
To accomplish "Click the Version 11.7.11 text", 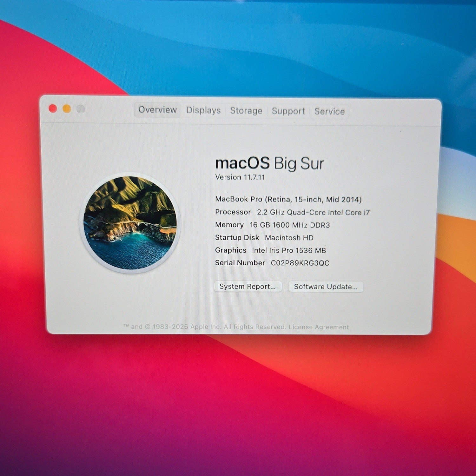I will [240, 177].
